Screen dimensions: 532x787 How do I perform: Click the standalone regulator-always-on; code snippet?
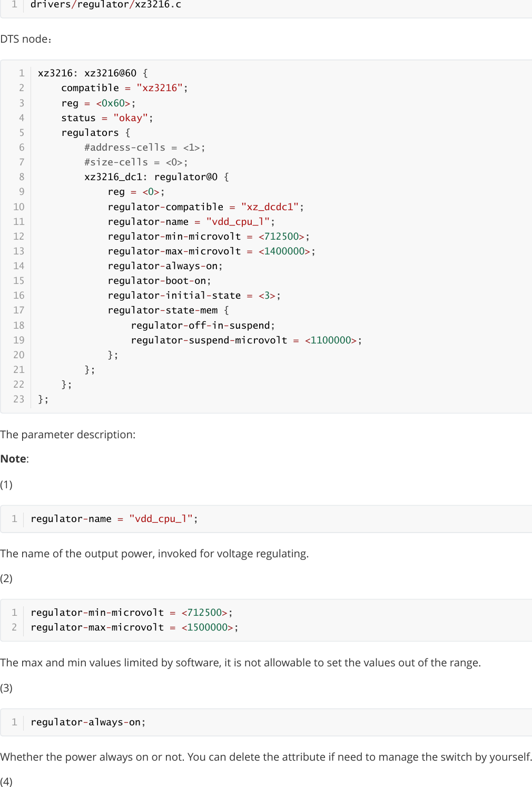[x=88, y=722]
